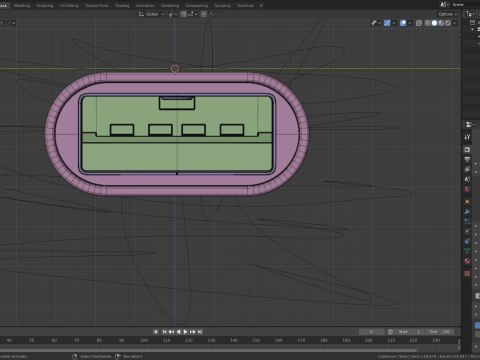Jump to the last frame

tap(199, 332)
